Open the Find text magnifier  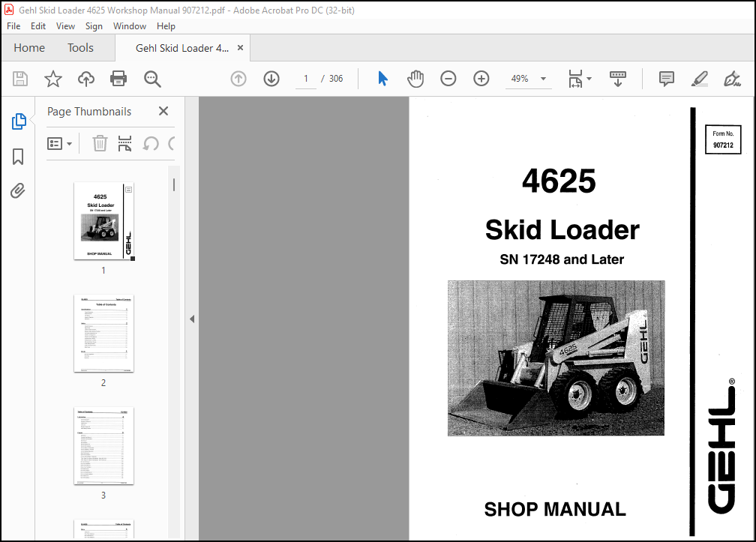point(152,79)
